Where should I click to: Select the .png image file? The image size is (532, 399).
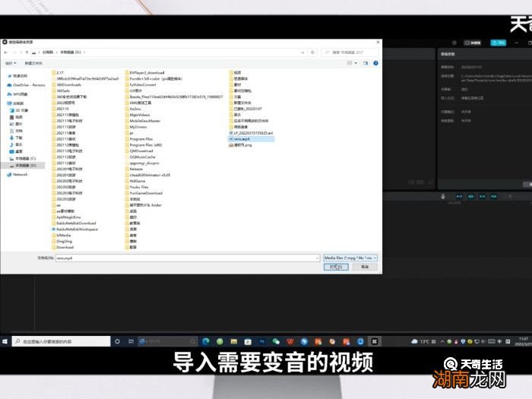click(x=241, y=145)
